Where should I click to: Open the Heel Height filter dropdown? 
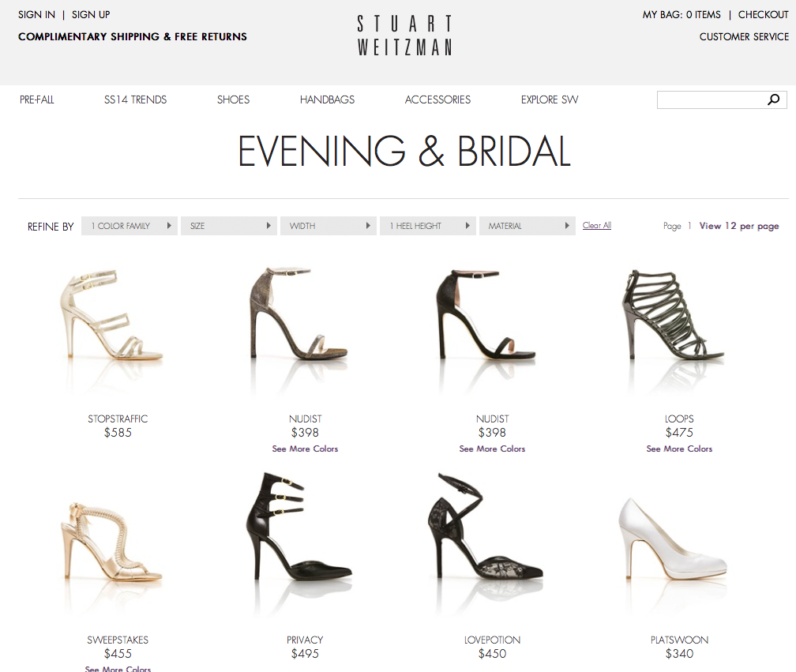click(428, 226)
